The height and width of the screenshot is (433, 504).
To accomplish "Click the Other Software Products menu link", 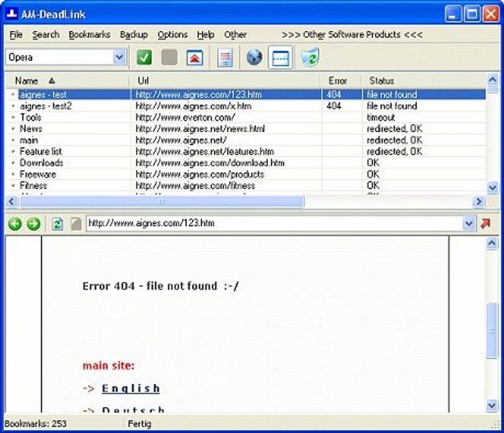I will tap(352, 34).
